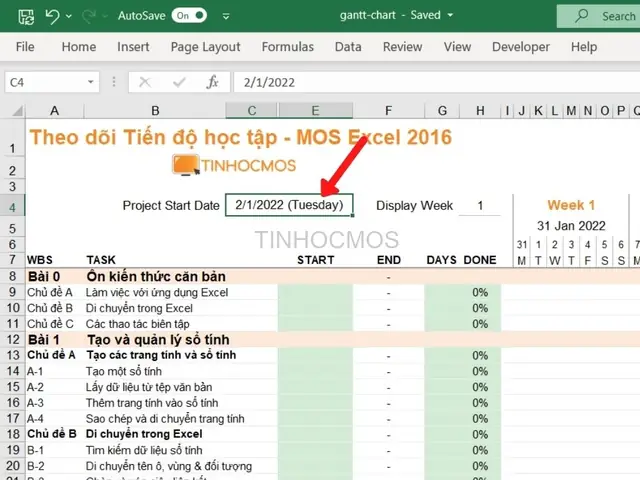
Task: Click the 0% DONE cell in row 9
Action: pyautogui.click(x=480, y=292)
